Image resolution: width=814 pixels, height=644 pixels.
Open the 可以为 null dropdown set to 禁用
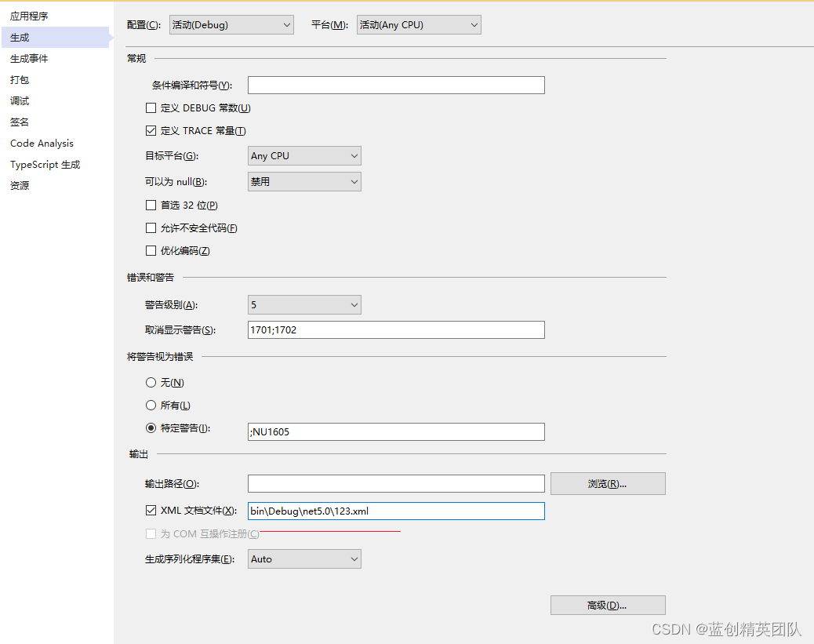pyautogui.click(x=304, y=182)
